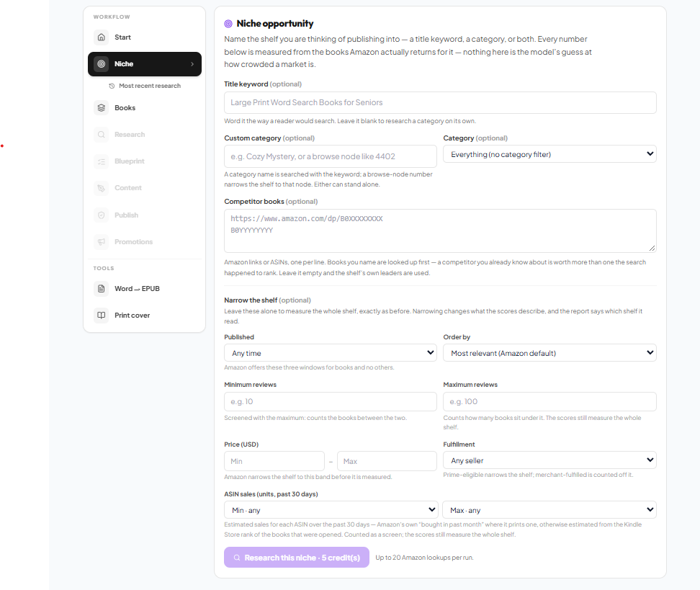Click the Word to EPUB document icon
700x590 pixels.
click(x=102, y=289)
